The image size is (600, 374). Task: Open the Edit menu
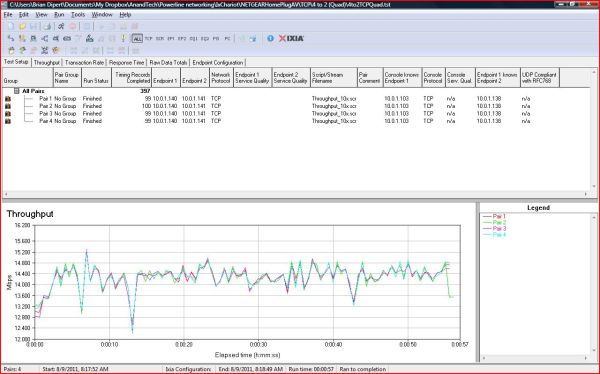point(24,15)
